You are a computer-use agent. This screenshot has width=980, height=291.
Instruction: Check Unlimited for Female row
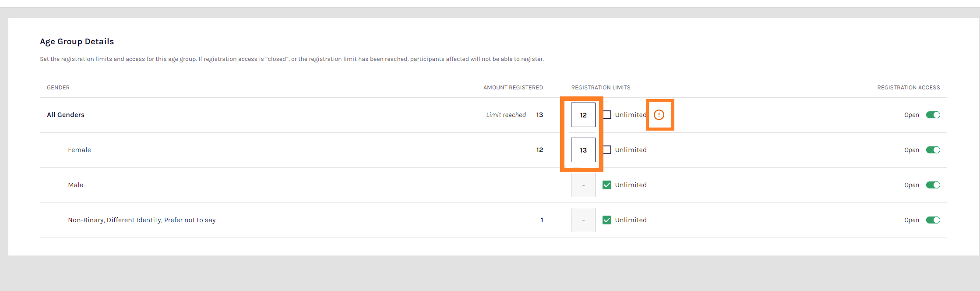tap(607, 150)
